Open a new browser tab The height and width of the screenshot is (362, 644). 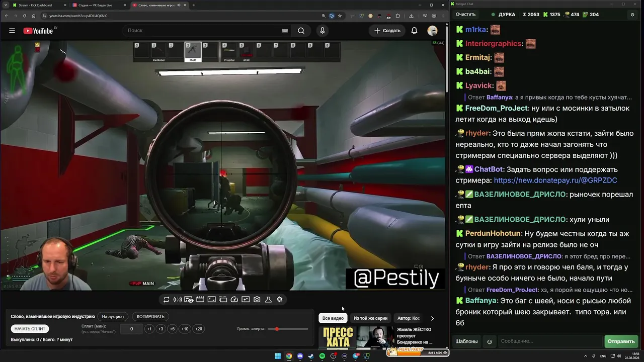click(194, 5)
